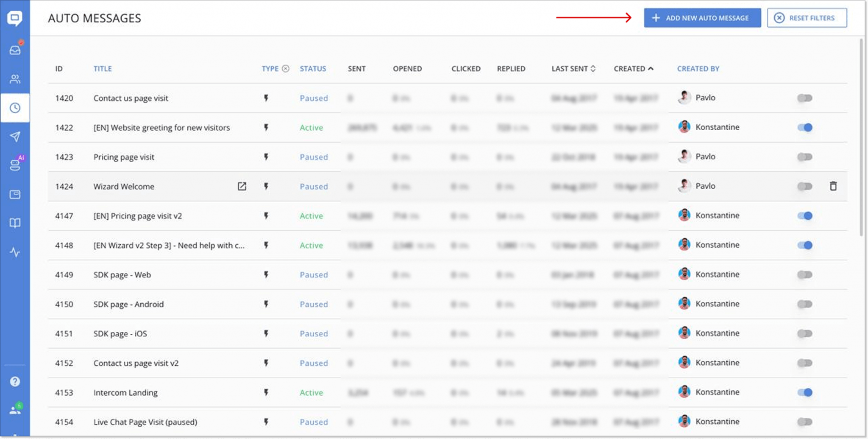The height and width of the screenshot is (439, 868).
Task: Click the help question mark icon
Action: (x=15, y=381)
